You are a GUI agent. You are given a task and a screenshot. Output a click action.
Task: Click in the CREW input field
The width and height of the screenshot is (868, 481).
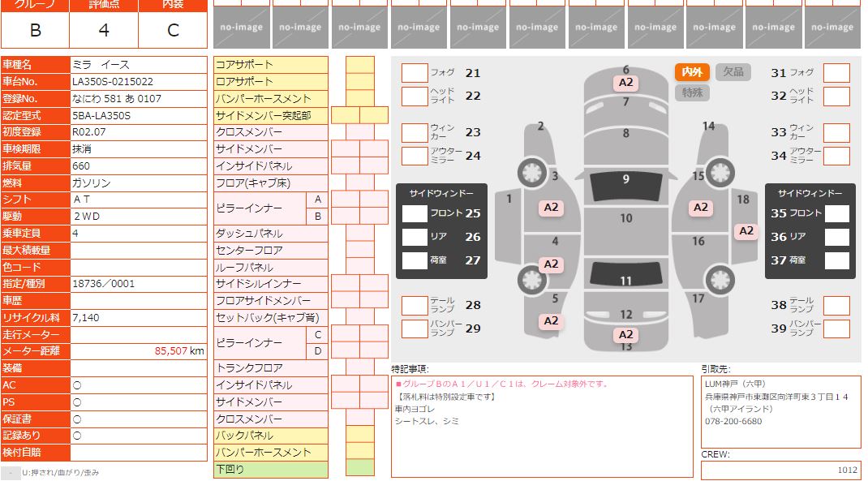[x=780, y=470]
